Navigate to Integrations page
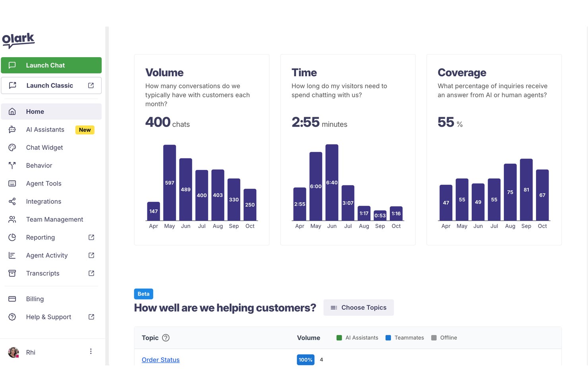Image resolution: width=588 pixels, height=392 pixels. pos(51,201)
